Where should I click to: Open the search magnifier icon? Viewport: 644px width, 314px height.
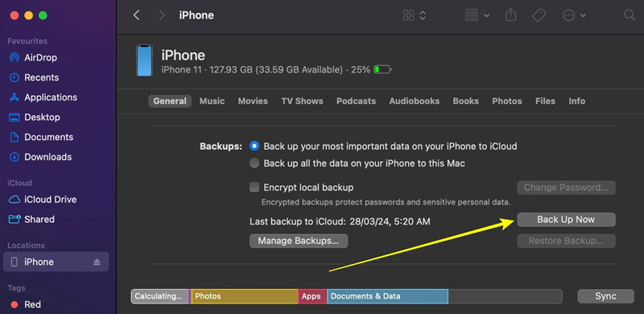pyautogui.click(x=629, y=15)
